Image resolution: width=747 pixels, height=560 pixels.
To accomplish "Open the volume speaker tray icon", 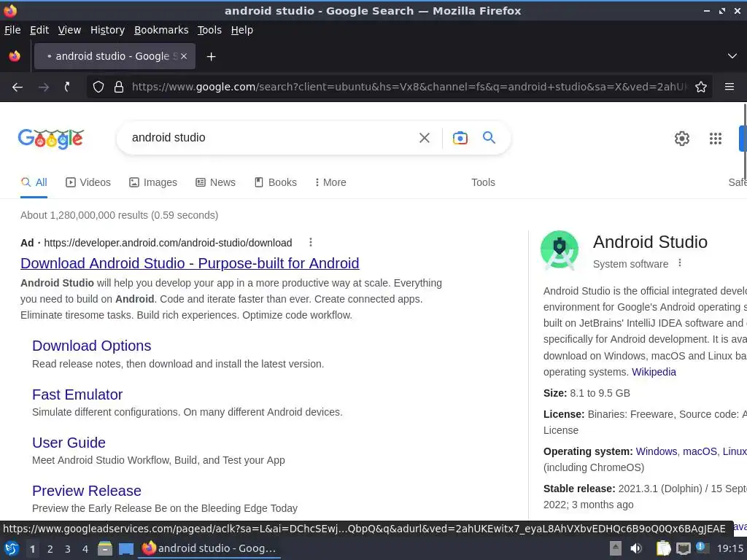I will tap(635, 548).
